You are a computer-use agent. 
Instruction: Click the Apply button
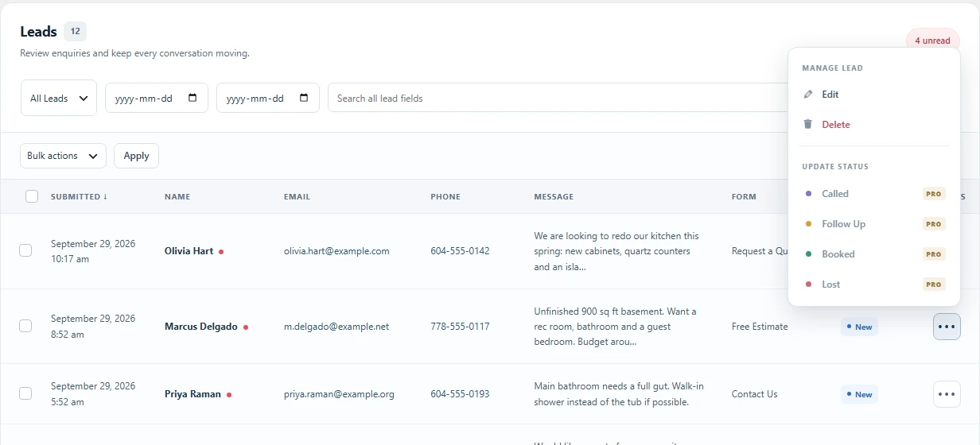[136, 156]
